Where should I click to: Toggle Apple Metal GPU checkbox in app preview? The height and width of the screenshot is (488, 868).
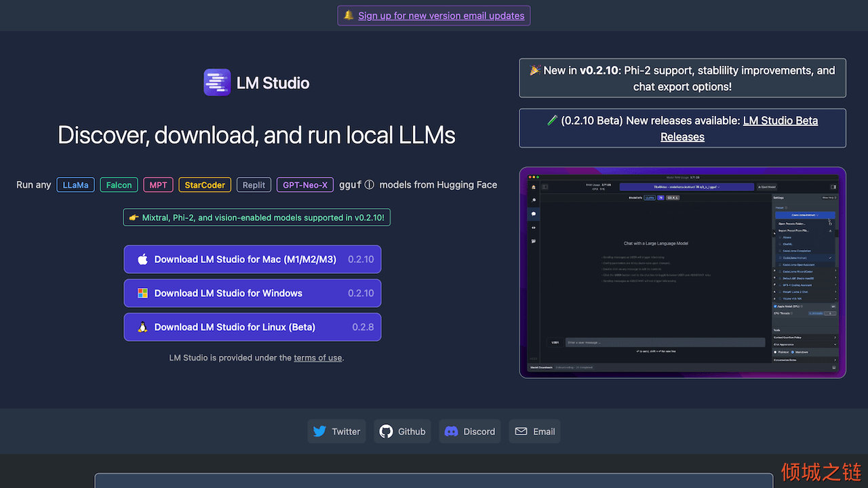pyautogui.click(x=775, y=306)
